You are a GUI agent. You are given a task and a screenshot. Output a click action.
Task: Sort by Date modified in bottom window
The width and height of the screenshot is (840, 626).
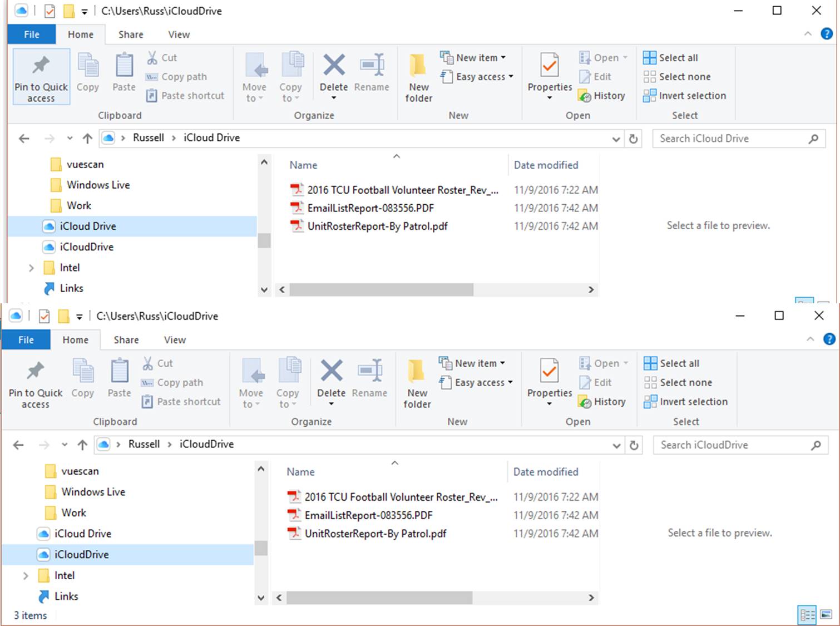click(546, 472)
